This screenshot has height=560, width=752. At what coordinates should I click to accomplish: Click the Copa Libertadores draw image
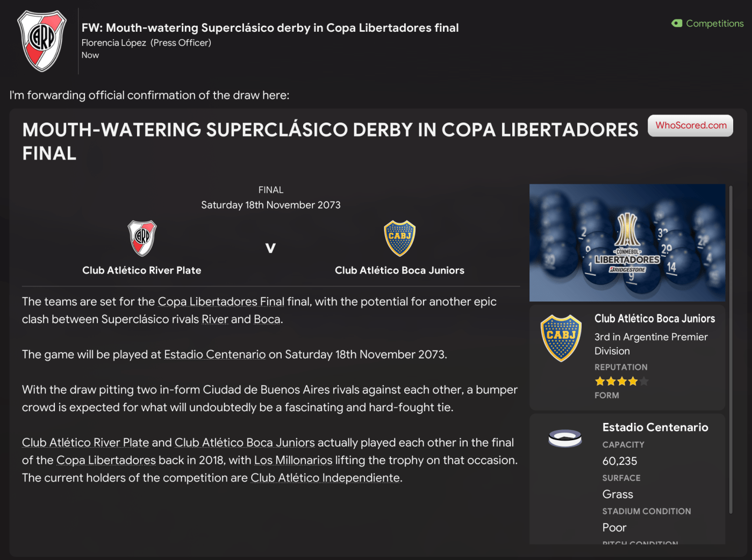[627, 242]
